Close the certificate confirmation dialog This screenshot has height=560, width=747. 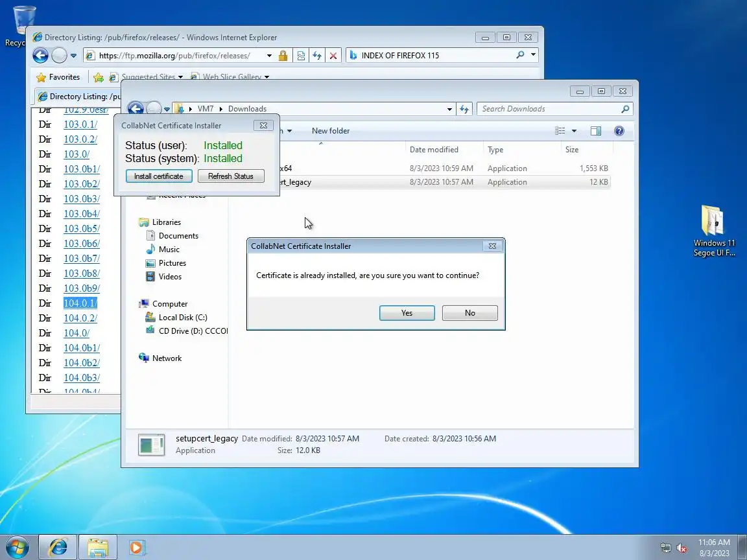click(x=492, y=246)
